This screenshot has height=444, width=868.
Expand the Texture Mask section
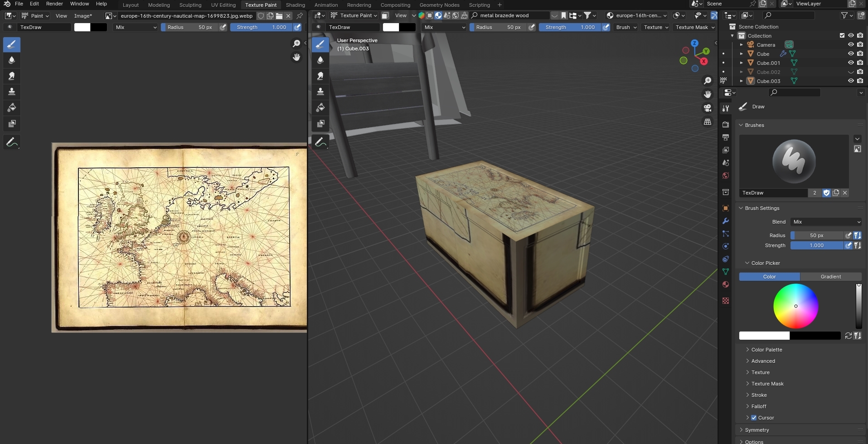[767, 384]
